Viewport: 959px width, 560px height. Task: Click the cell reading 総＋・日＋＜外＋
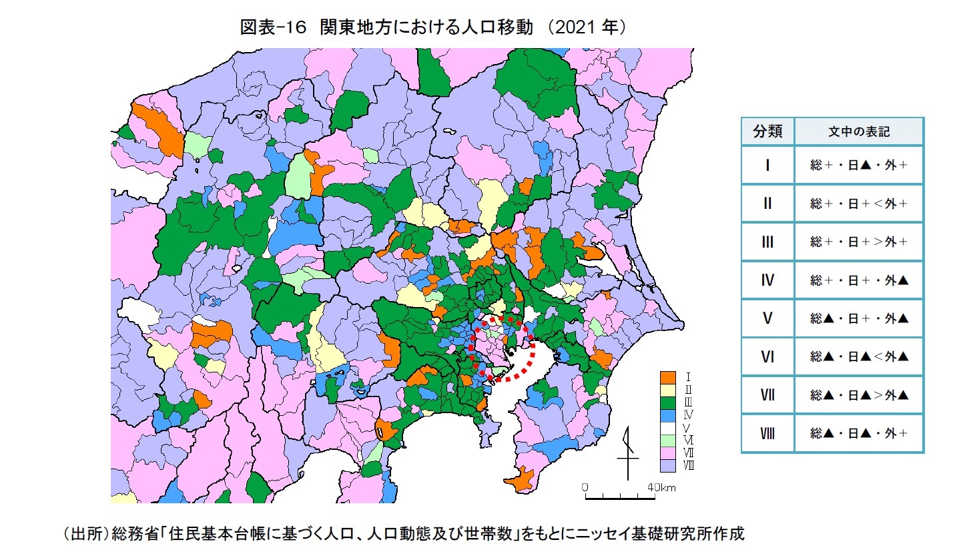859,203
